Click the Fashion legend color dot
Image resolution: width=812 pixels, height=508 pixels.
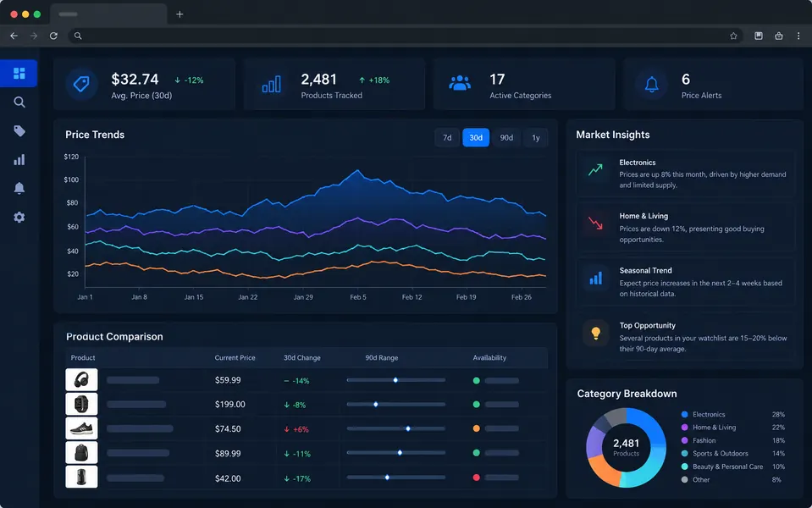coord(685,440)
